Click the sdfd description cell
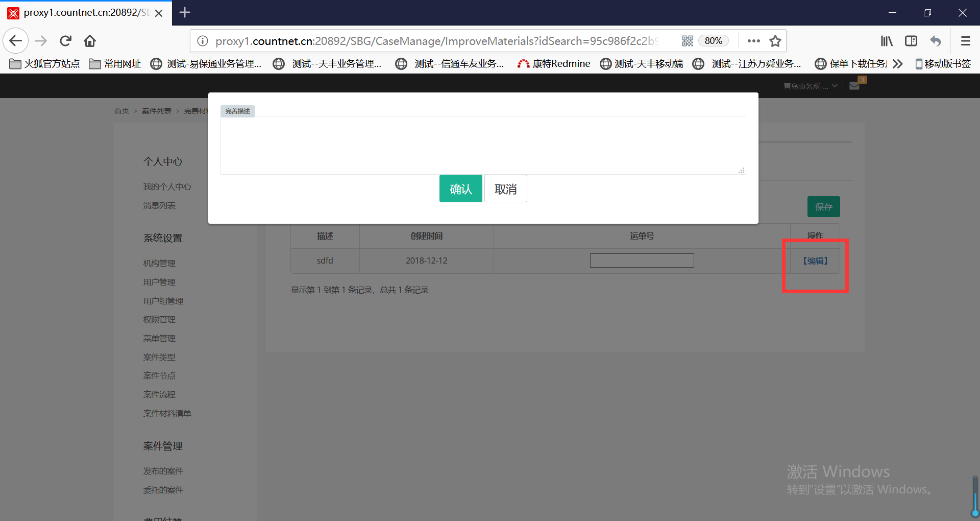Viewport: 980px width, 521px height. click(325, 261)
